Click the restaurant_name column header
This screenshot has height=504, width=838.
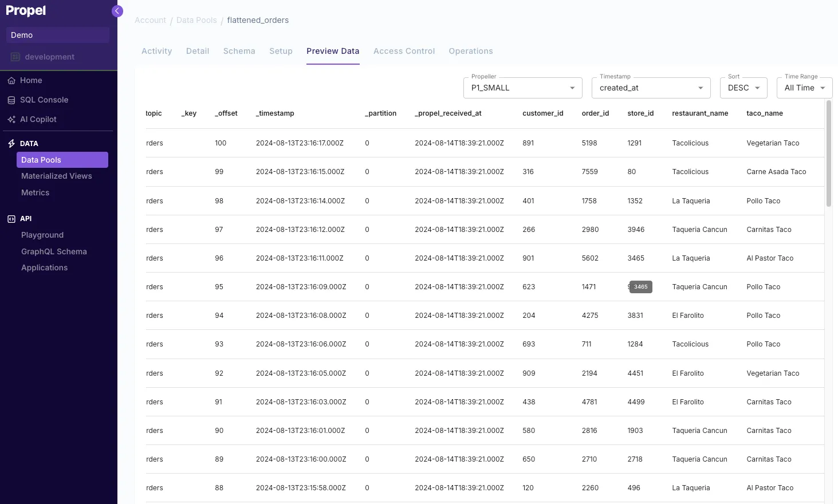coord(700,113)
